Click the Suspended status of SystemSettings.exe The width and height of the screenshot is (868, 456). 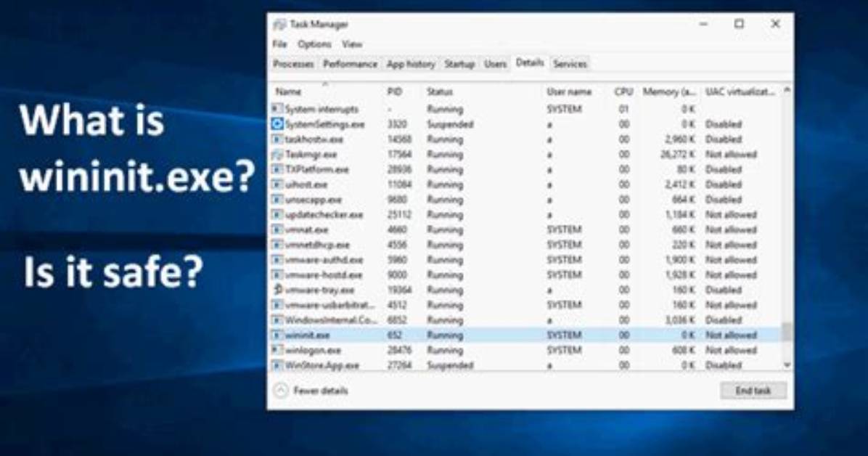click(450, 124)
